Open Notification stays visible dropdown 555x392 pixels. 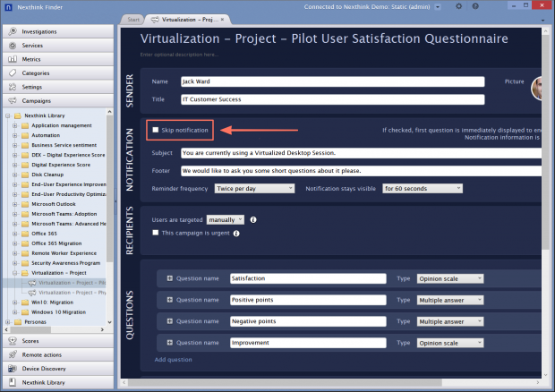(x=422, y=189)
